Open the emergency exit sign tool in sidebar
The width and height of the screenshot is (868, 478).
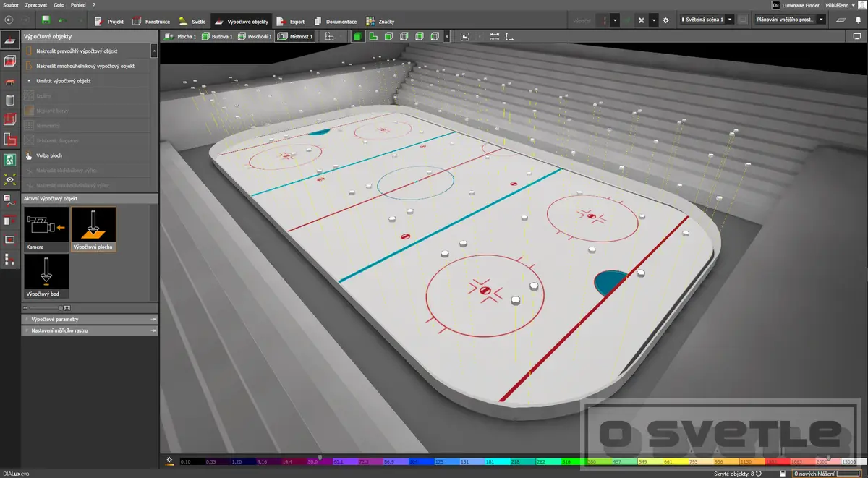pos(10,159)
